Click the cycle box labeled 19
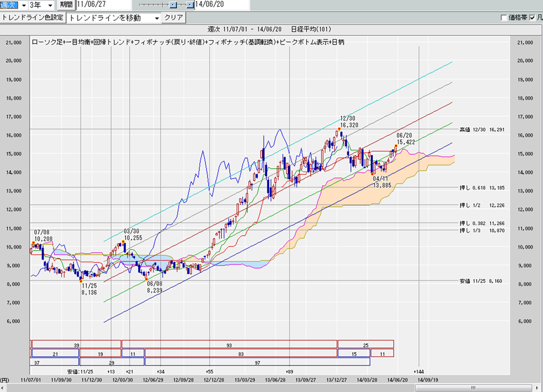This screenshot has height=392, width=543. (100, 353)
